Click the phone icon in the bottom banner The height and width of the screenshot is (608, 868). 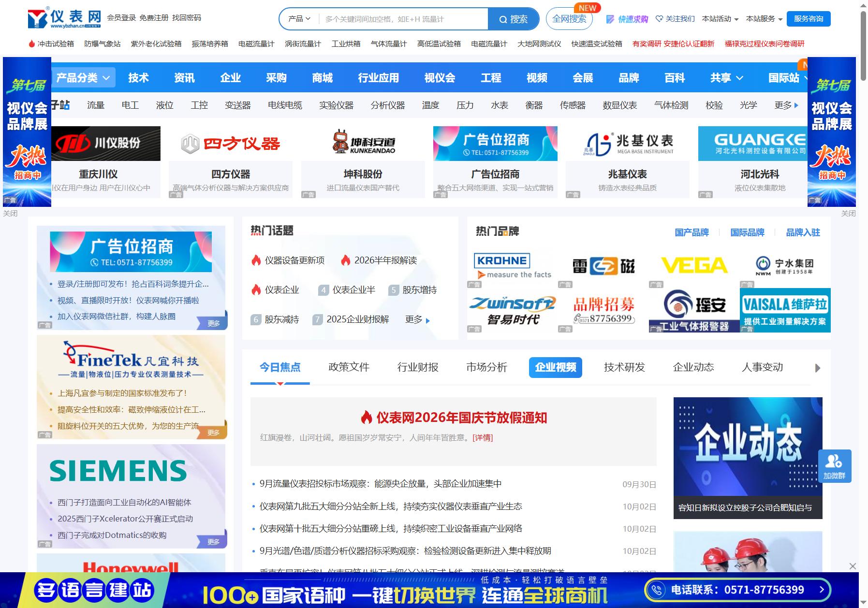(657, 590)
